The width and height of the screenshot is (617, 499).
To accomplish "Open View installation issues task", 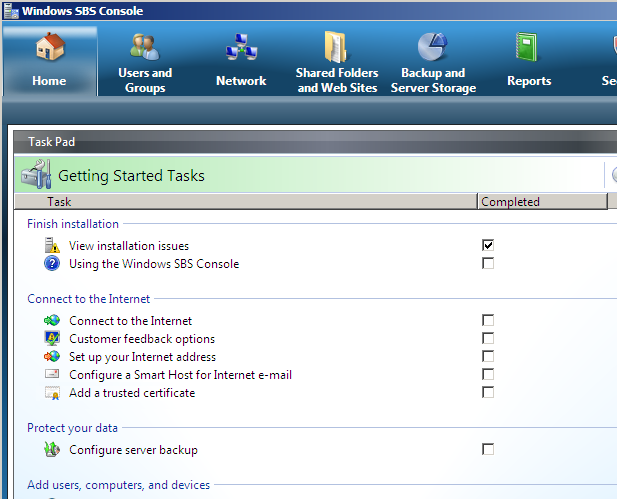I will (x=129, y=246).
